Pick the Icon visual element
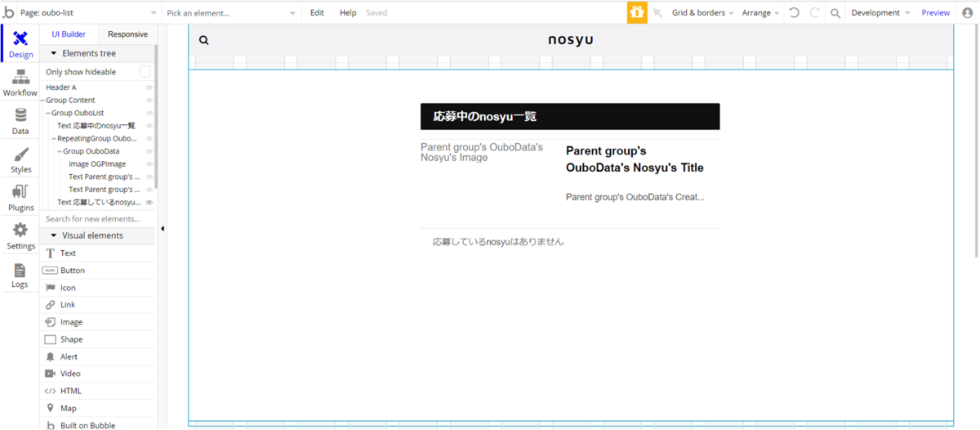 pyautogui.click(x=97, y=288)
